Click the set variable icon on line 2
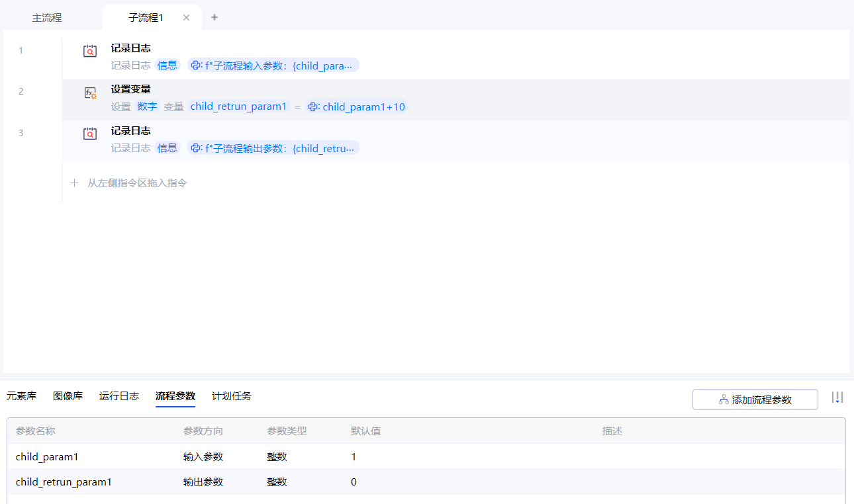 [x=90, y=93]
